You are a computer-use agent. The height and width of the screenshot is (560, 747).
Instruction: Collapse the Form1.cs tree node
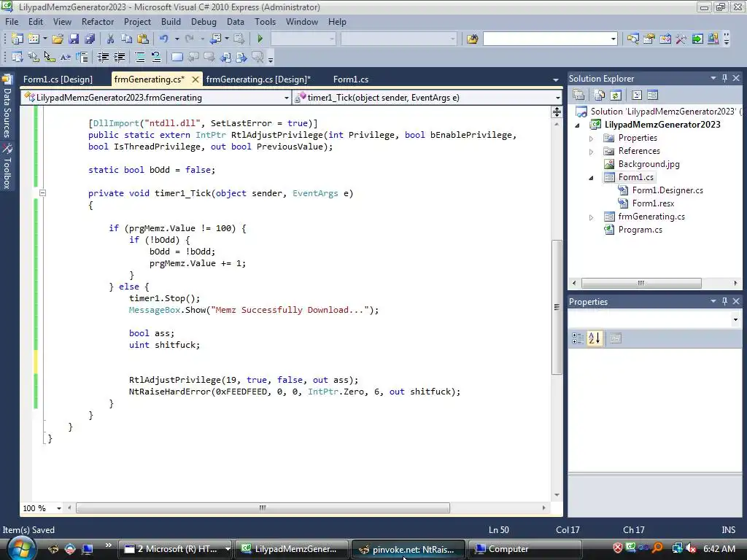click(x=591, y=178)
